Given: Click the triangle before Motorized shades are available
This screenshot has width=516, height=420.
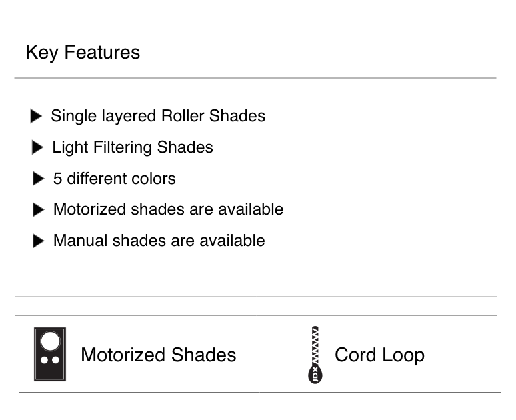Looking at the screenshot, I should [38, 210].
